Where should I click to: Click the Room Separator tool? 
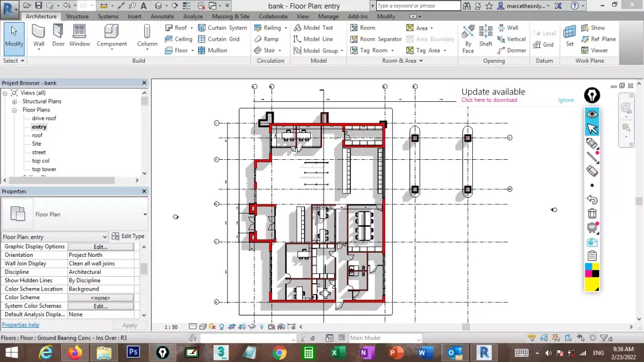pos(376,39)
